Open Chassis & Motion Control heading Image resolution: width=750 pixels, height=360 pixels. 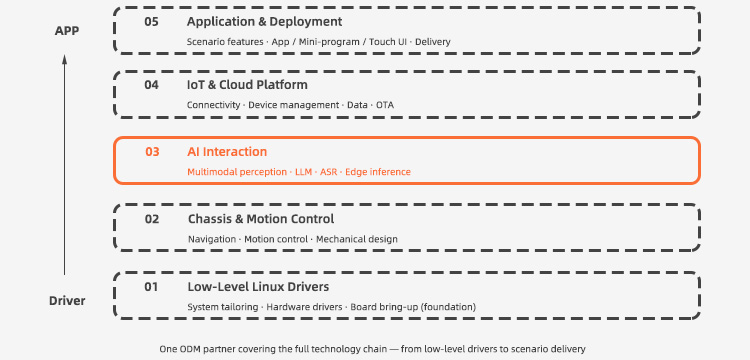pos(261,219)
